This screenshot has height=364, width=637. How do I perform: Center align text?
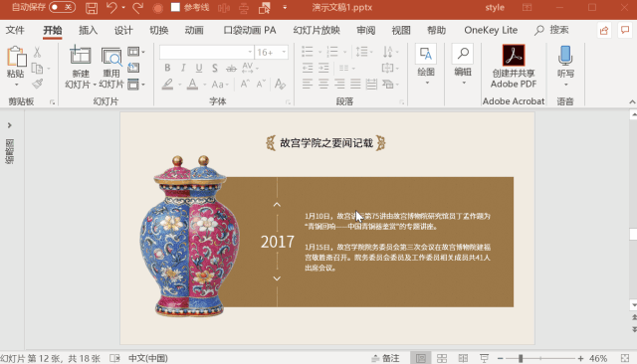click(x=323, y=84)
